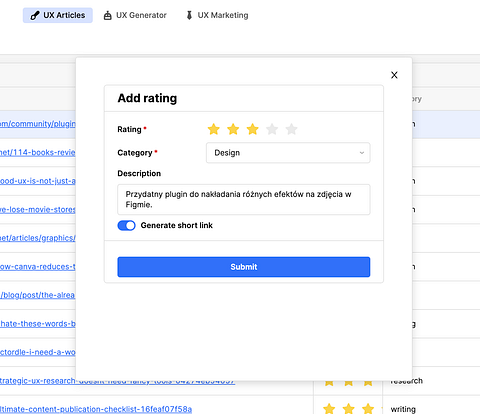
Task: Toggle Generate short link switch
Action: pos(126,226)
